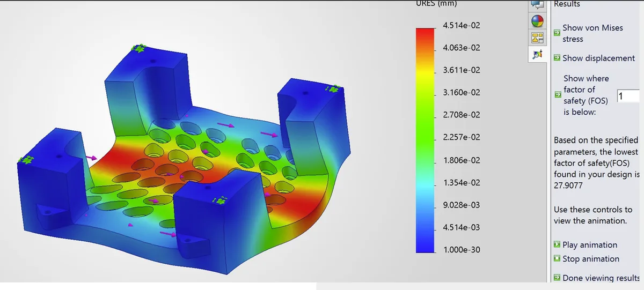Click the Stop animation link
The width and height of the screenshot is (644, 290).
pos(591,259)
